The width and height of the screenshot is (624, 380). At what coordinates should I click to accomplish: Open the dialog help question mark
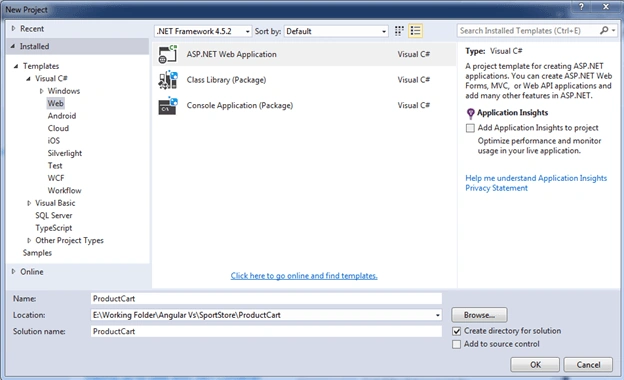click(x=581, y=7)
